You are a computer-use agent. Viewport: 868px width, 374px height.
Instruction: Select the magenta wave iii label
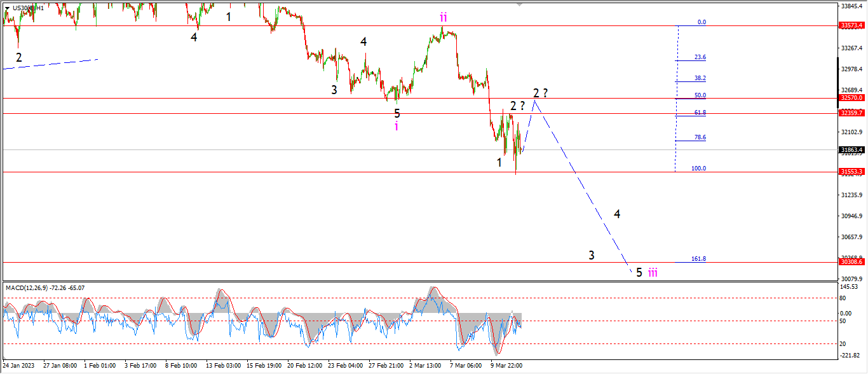point(653,272)
